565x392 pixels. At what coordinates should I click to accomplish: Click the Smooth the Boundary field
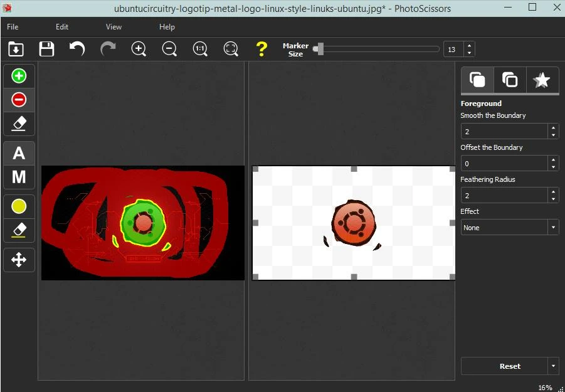[504, 132]
